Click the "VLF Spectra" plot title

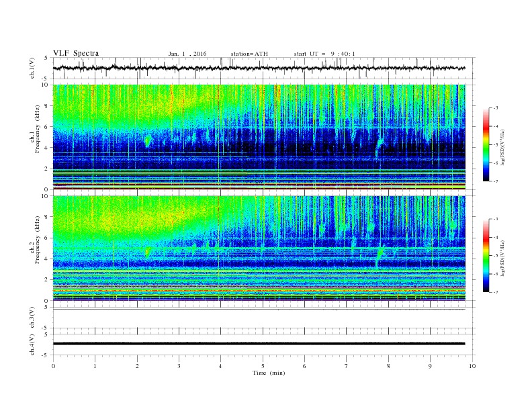click(x=76, y=53)
